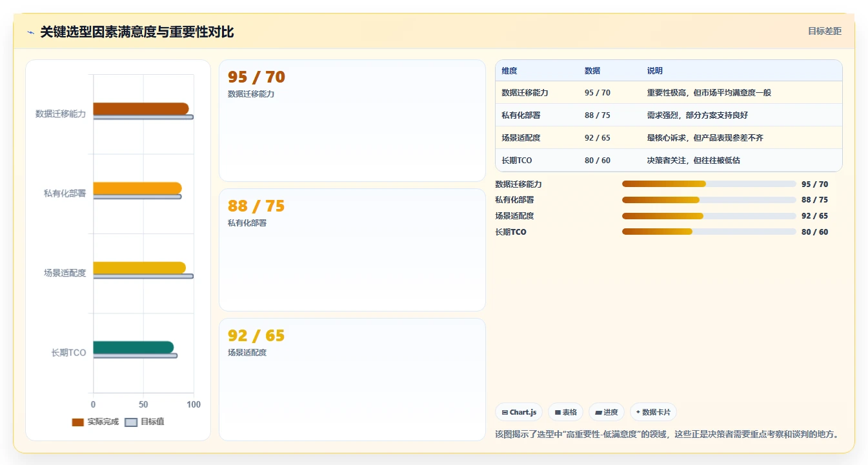
Task: Click the 数据迁移能力 brown chart bar
Action: [x=141, y=109]
